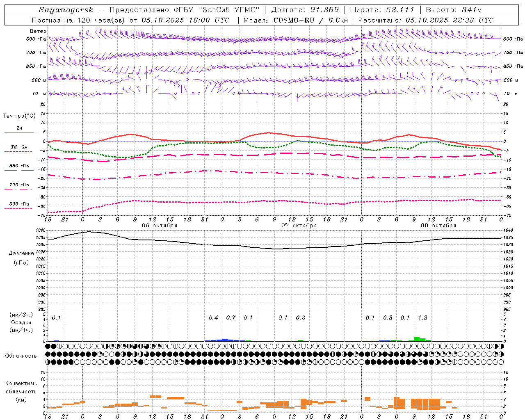
Task: Click the Облачность cloud cover label
Action: pyautogui.click(x=21, y=356)
